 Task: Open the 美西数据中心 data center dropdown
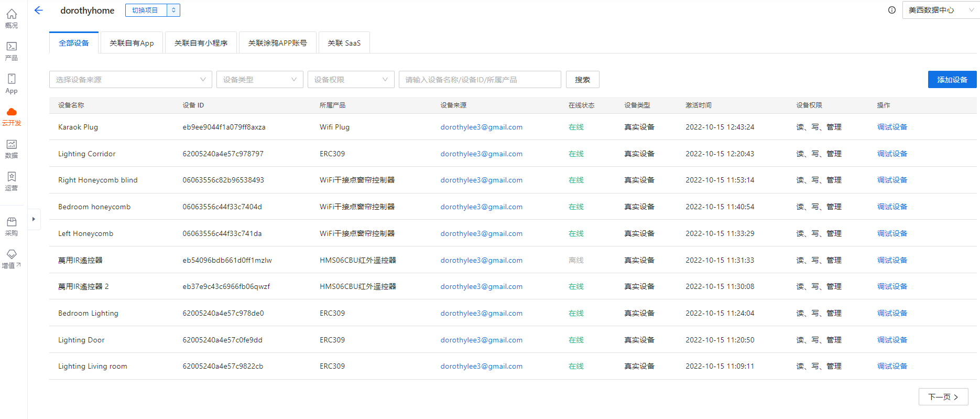click(941, 10)
